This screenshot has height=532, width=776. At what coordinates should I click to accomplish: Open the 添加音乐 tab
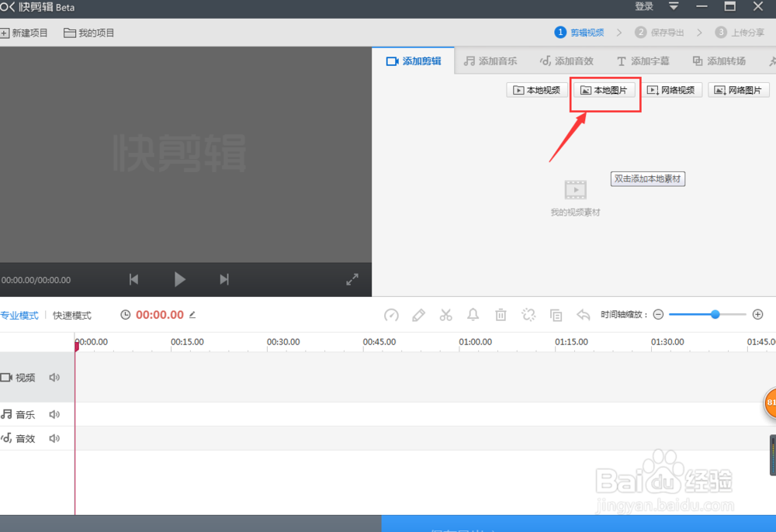click(x=490, y=61)
